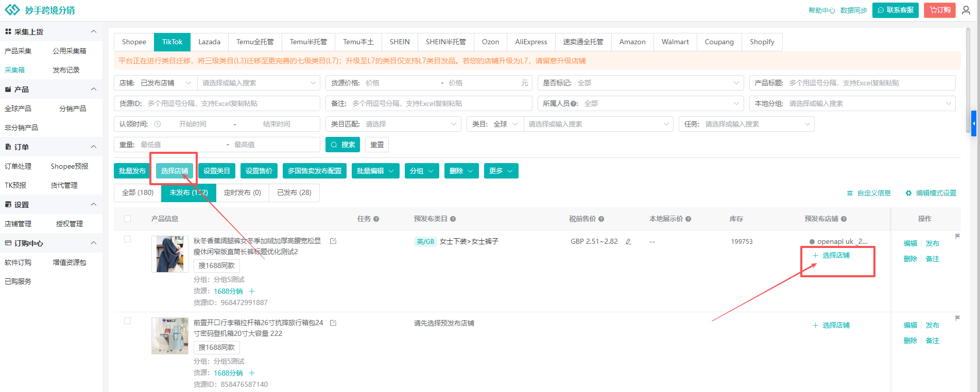Viewport: 980px width, 392px height.
Task: Click the list icon of 自定义信息
Action: click(x=850, y=193)
